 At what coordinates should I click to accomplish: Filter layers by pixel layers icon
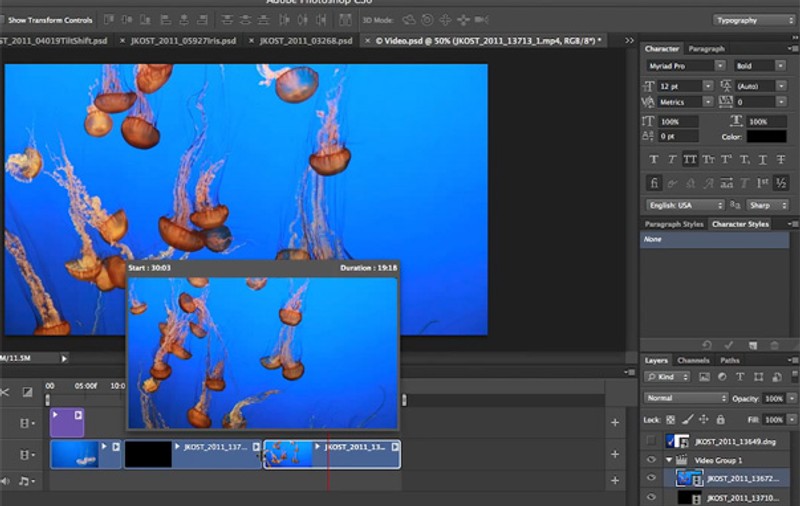pyautogui.click(x=704, y=377)
